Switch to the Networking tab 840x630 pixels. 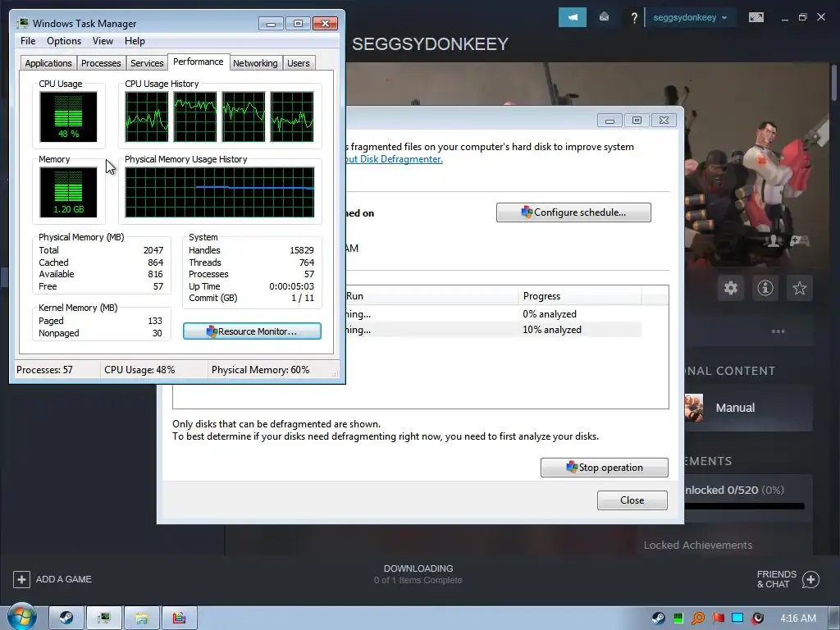(x=255, y=63)
